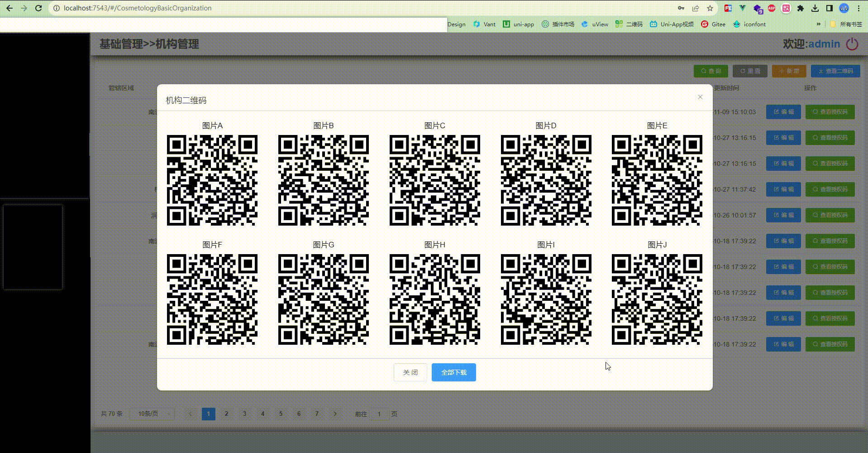This screenshot has height=453, width=868.
Task: Select the 图片E QR code image
Action: 657,180
